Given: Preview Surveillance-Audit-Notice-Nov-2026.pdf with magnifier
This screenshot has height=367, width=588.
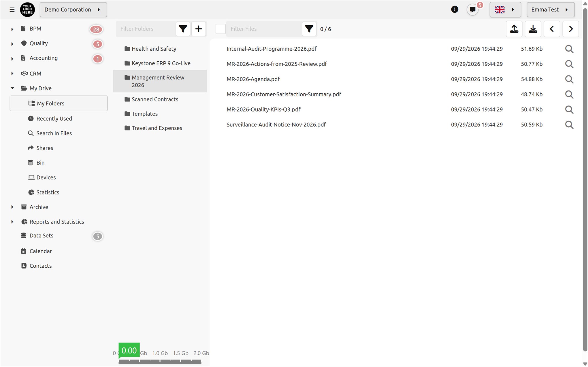Looking at the screenshot, I should pyautogui.click(x=569, y=125).
